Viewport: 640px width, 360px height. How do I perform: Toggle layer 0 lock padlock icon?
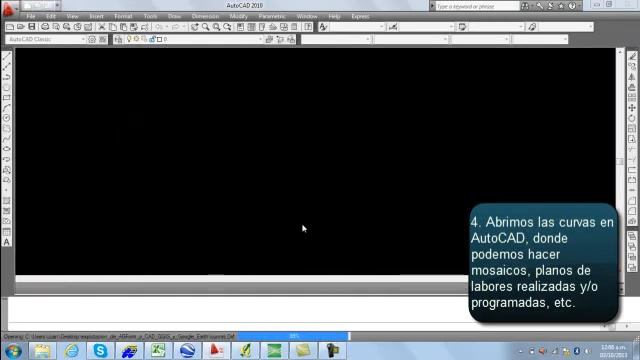point(152,39)
